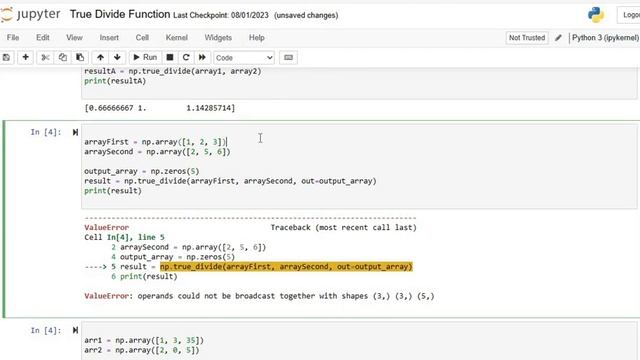Click the Python logo icon

click(x=596, y=15)
